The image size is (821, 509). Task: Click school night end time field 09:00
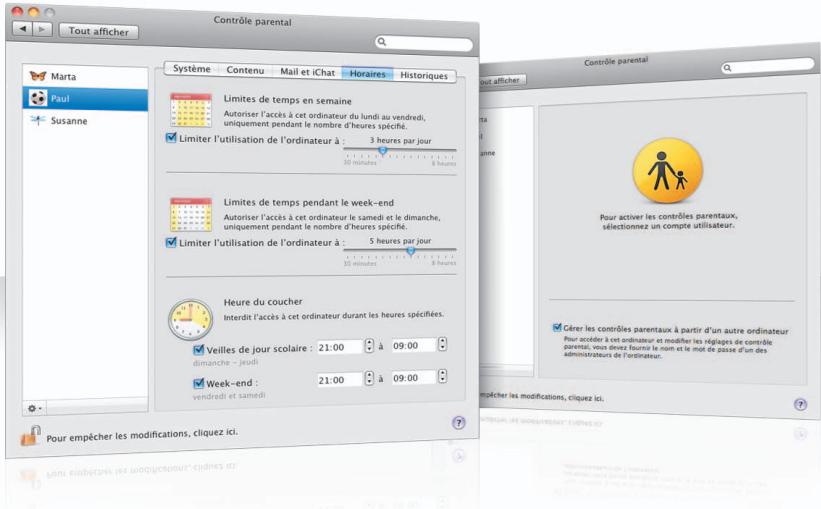pos(414,346)
